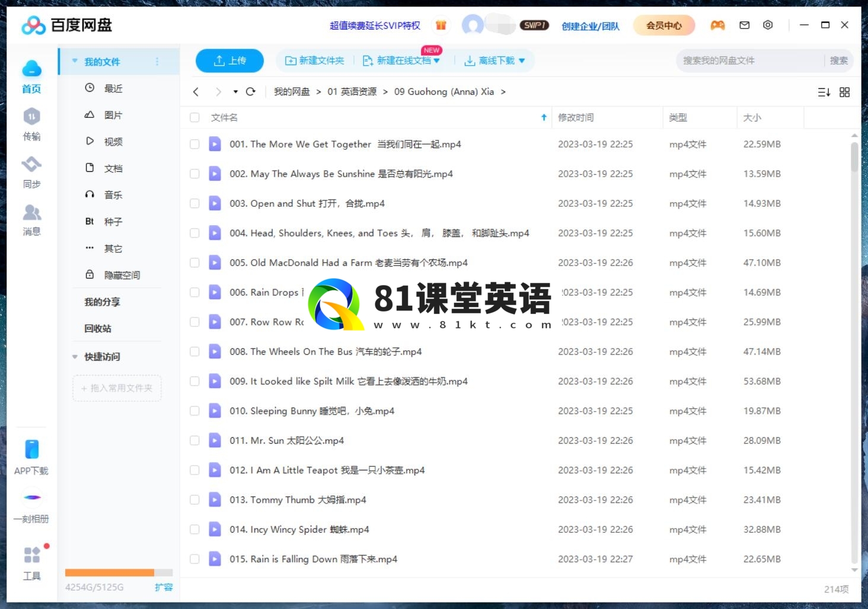The height and width of the screenshot is (609, 868).
Task: Click the 会员中心 button
Action: pyautogui.click(x=664, y=25)
